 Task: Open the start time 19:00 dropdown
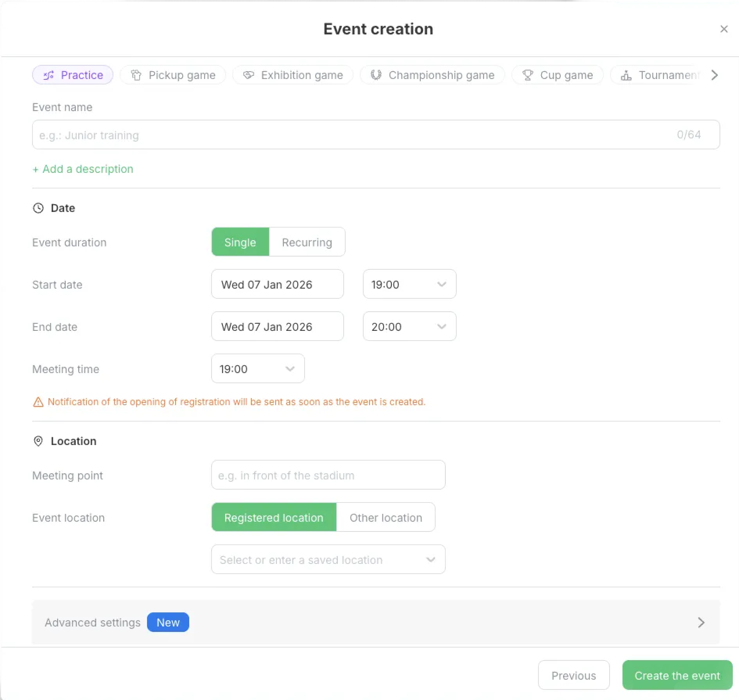(409, 284)
